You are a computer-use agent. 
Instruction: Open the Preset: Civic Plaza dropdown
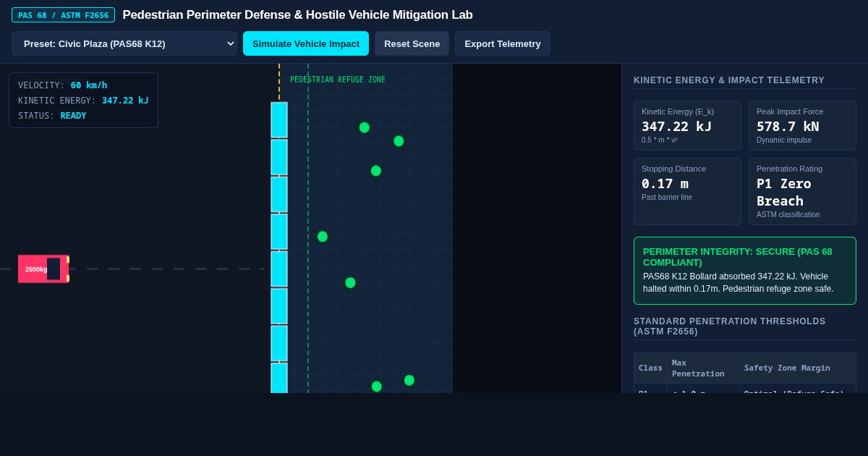(124, 43)
